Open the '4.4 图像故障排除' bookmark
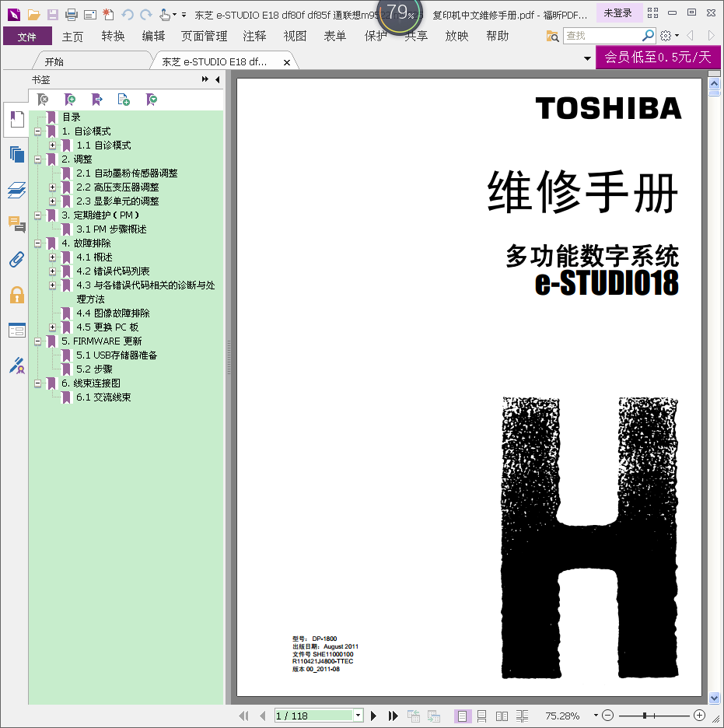This screenshot has height=728, width=724. pyautogui.click(x=113, y=313)
